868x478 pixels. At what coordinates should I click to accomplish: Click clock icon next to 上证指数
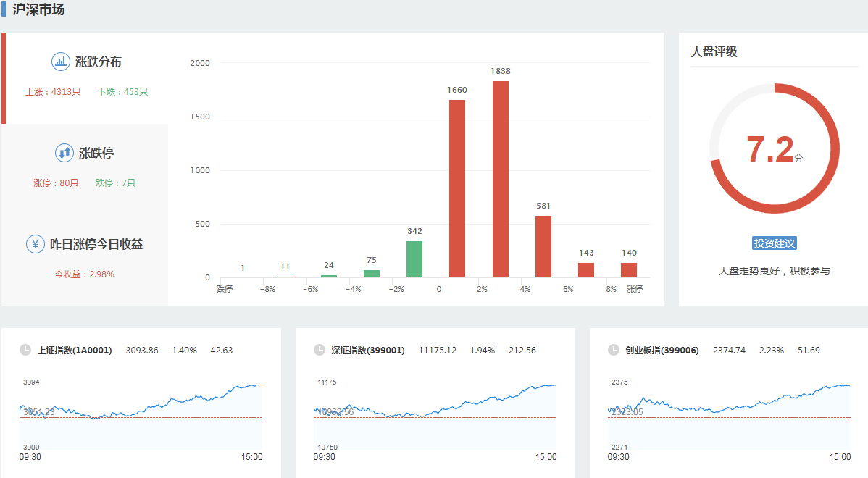click(25, 350)
